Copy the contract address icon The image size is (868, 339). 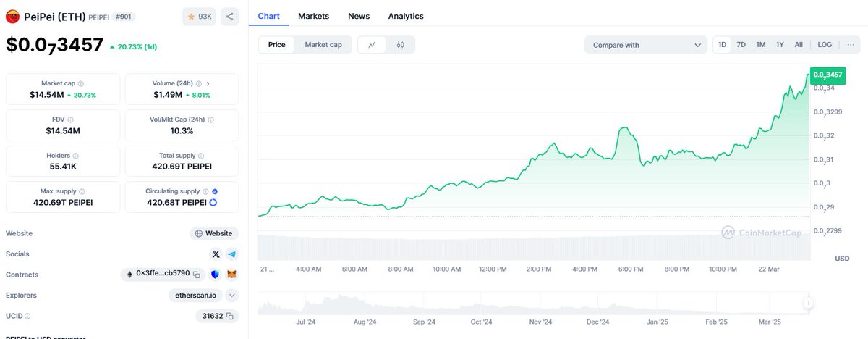196,275
